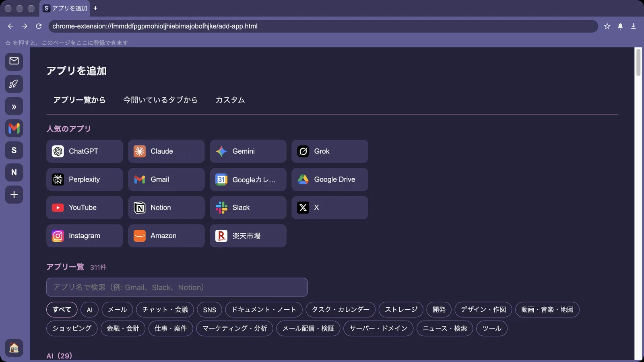
Task: Filter apps by the メール category
Action: click(118, 309)
